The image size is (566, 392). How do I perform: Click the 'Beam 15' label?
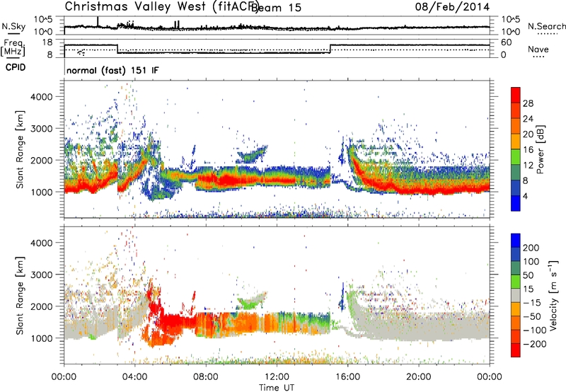tap(276, 7)
